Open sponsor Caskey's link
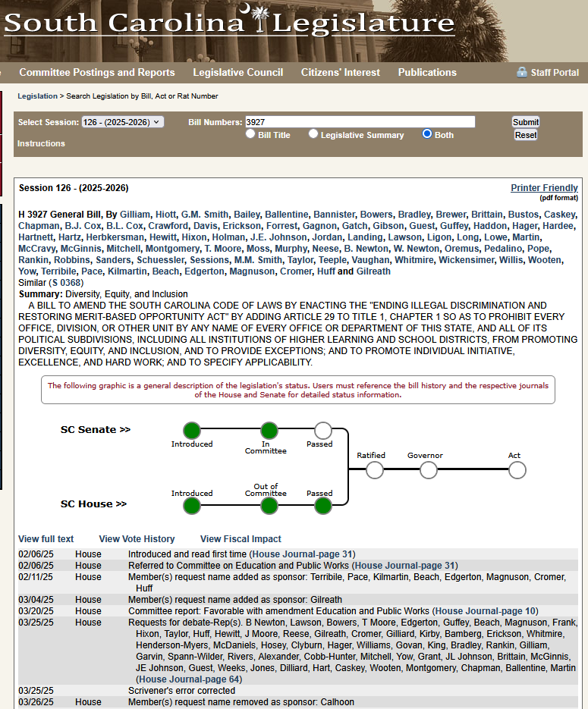Screen dimensions: 588x709 coord(559,215)
